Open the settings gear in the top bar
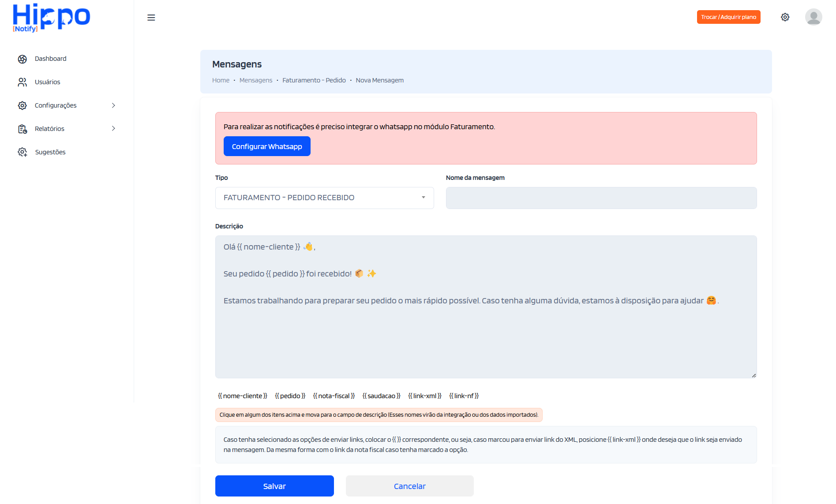The width and height of the screenshot is (836, 504). [x=785, y=17]
